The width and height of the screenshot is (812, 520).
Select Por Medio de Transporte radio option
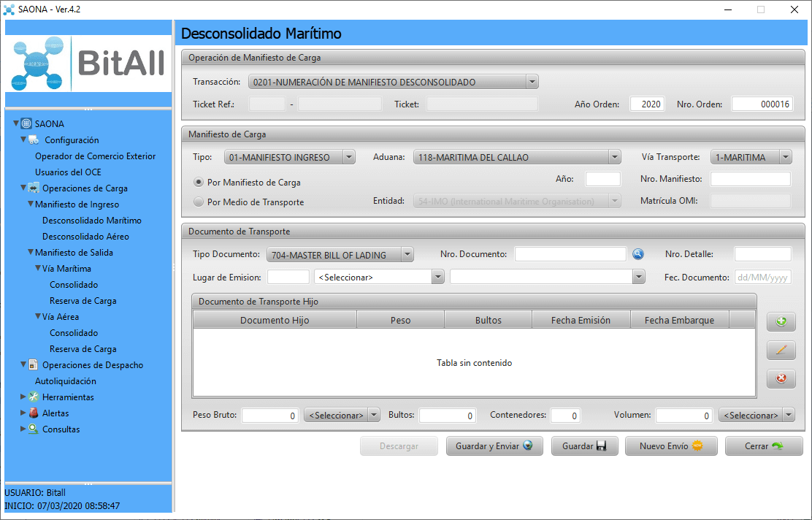coord(199,202)
